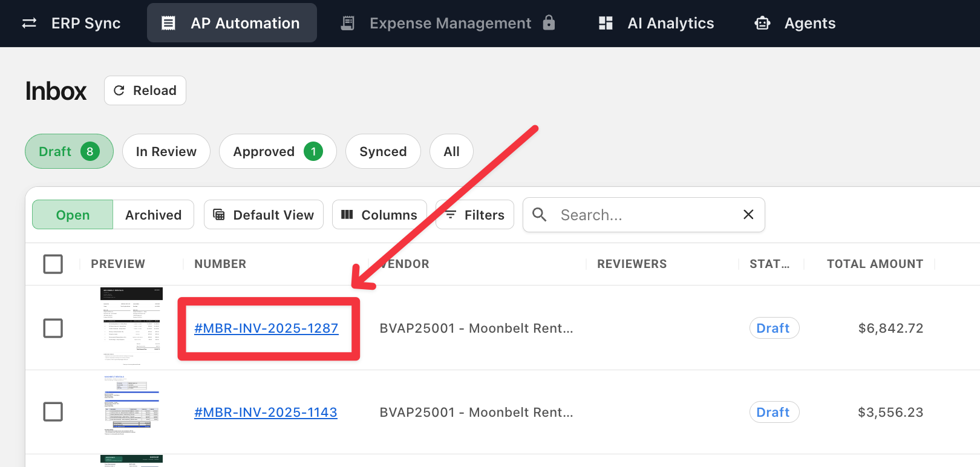Open the Columns chooser
This screenshot has height=467, width=980.
coord(379,215)
